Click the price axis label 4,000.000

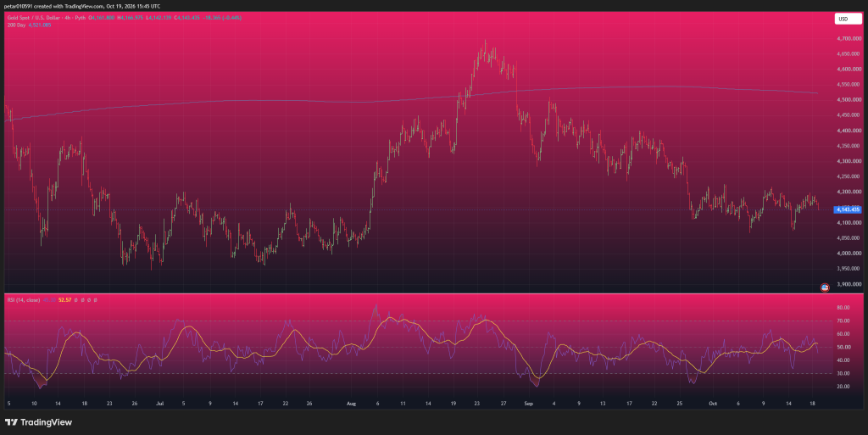(x=849, y=254)
